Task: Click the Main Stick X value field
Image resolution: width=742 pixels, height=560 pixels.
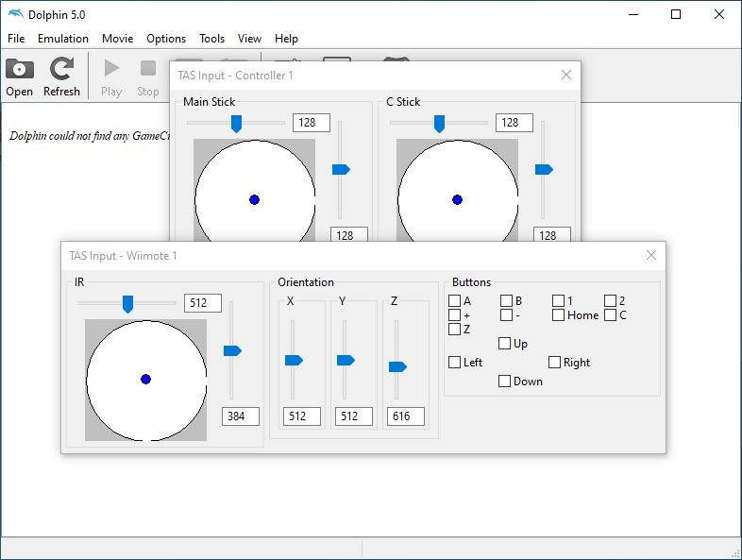Action: click(x=312, y=123)
